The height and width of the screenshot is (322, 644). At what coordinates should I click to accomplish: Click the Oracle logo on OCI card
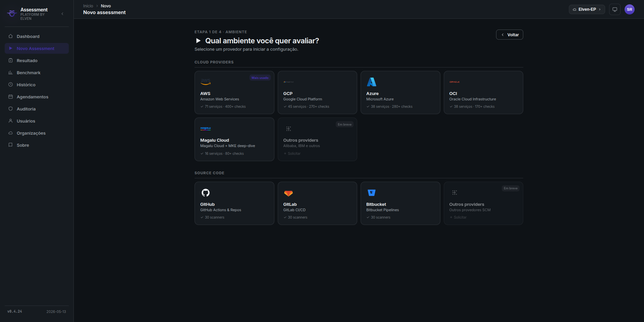pyautogui.click(x=454, y=82)
